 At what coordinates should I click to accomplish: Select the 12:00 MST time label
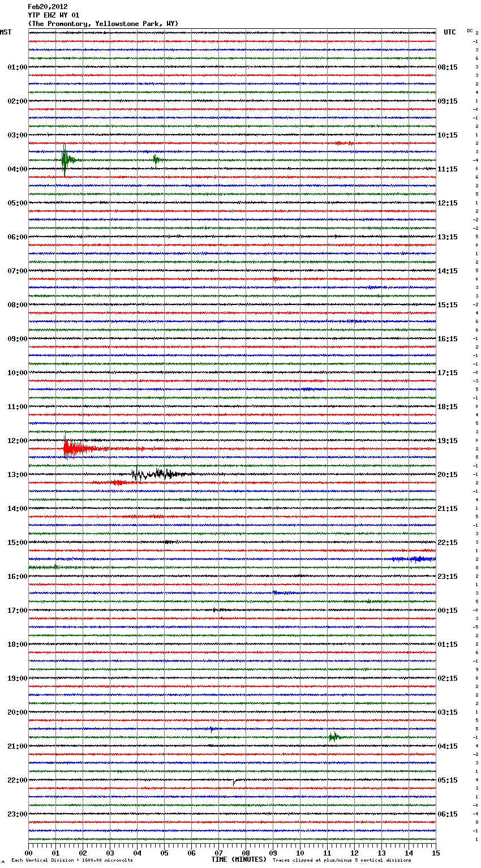(17, 441)
